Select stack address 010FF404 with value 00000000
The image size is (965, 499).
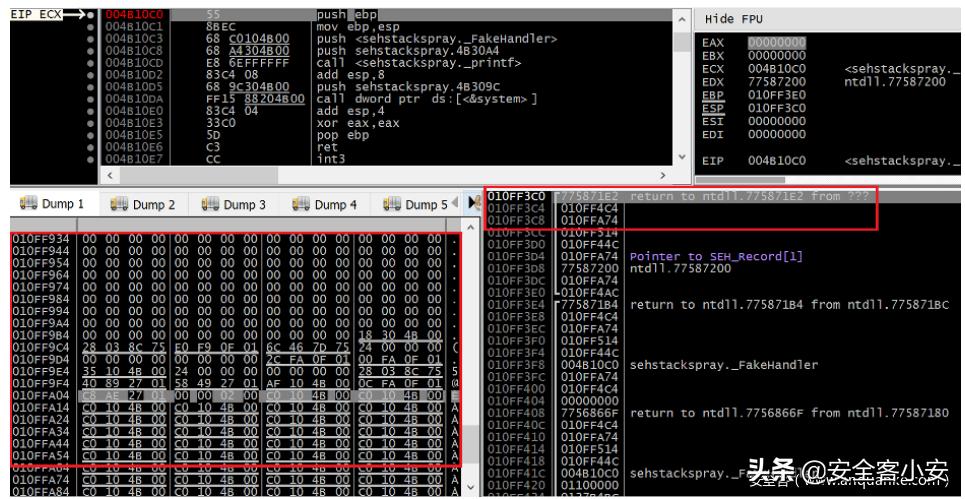pyautogui.click(x=516, y=401)
